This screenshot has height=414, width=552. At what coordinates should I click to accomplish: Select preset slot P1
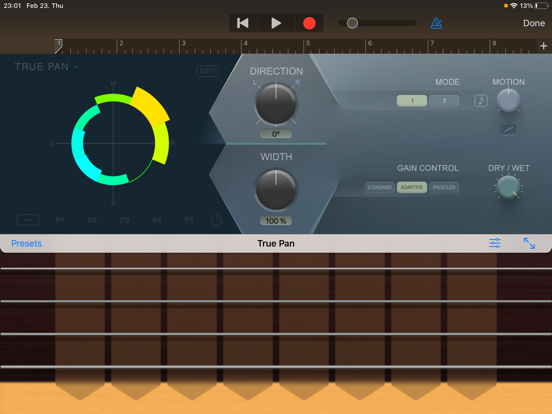point(60,220)
